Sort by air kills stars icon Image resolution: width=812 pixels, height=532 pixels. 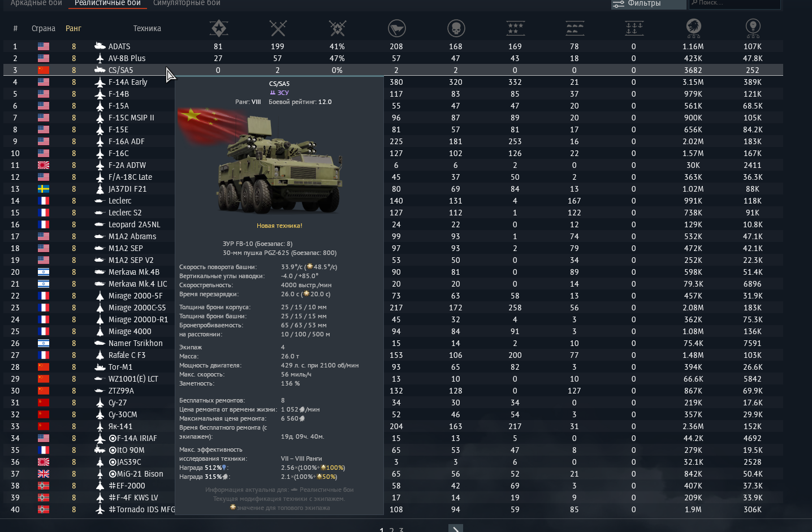point(515,28)
